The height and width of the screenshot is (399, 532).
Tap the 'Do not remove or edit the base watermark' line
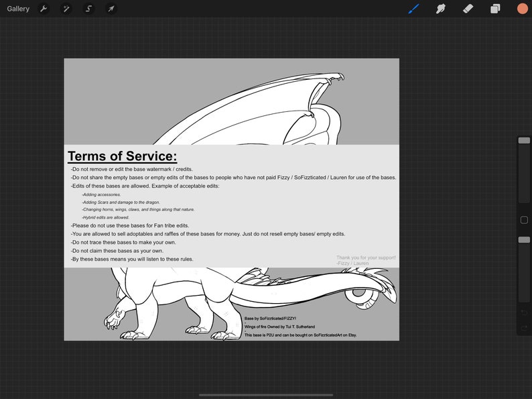tap(131, 169)
